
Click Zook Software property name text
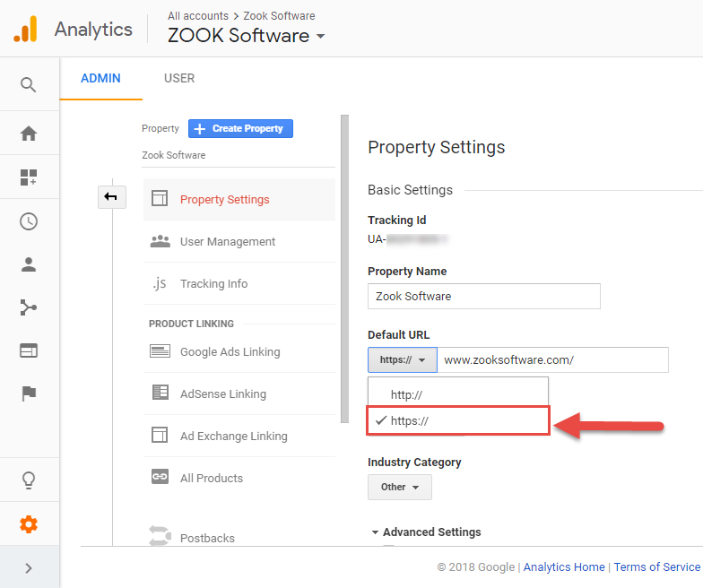point(174,155)
